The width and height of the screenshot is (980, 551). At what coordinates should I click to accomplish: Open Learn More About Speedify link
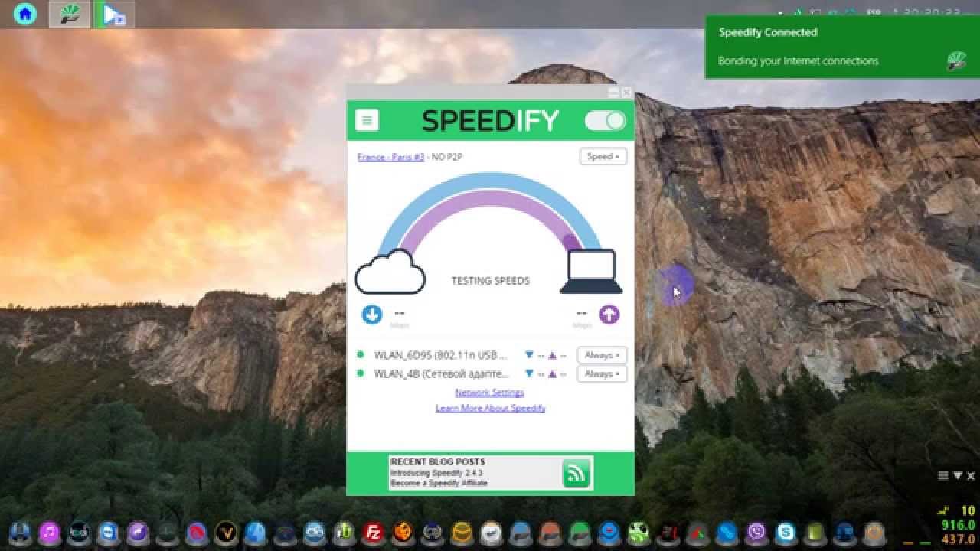(490, 408)
